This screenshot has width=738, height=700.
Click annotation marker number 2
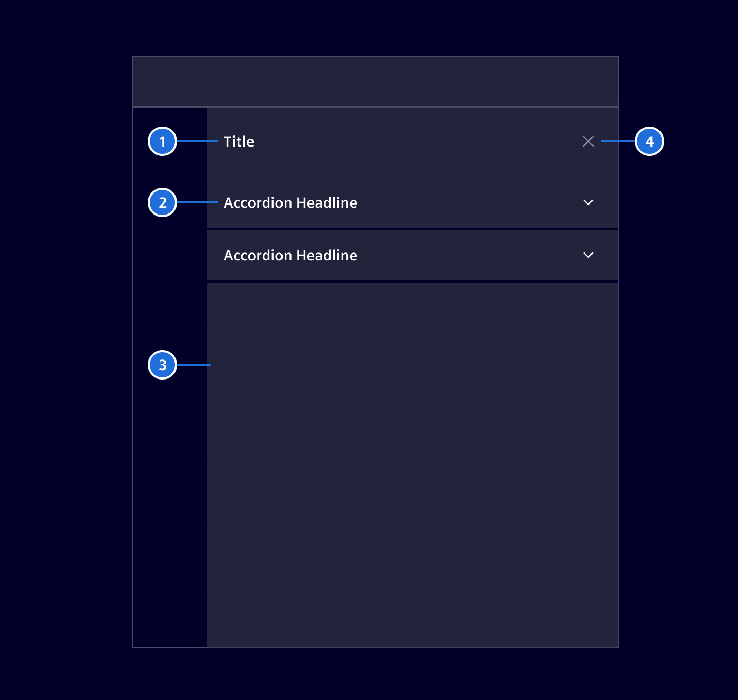pos(162,202)
